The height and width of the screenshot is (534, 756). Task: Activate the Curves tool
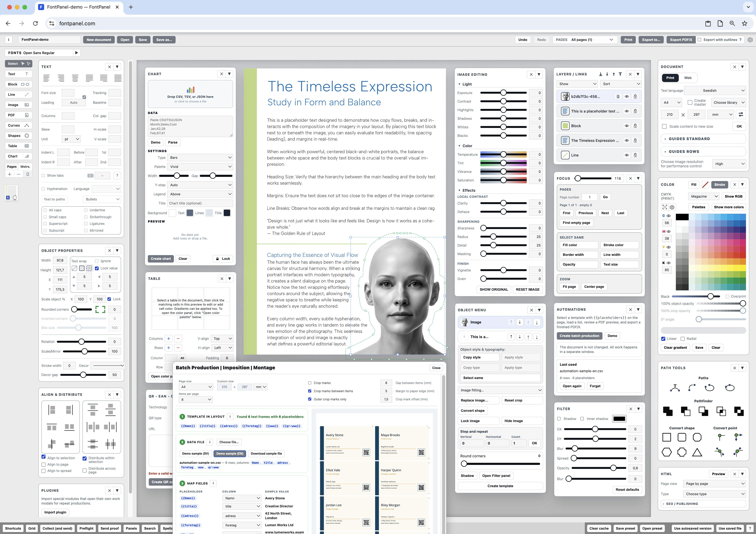click(x=18, y=125)
